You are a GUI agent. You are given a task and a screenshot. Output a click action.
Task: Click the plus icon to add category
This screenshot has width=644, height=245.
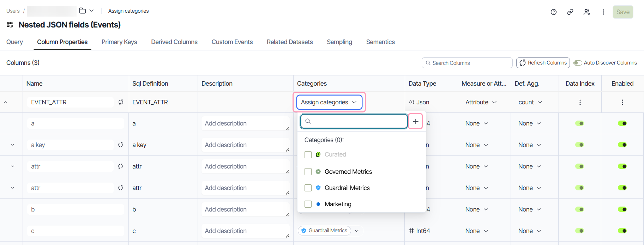coord(416,121)
